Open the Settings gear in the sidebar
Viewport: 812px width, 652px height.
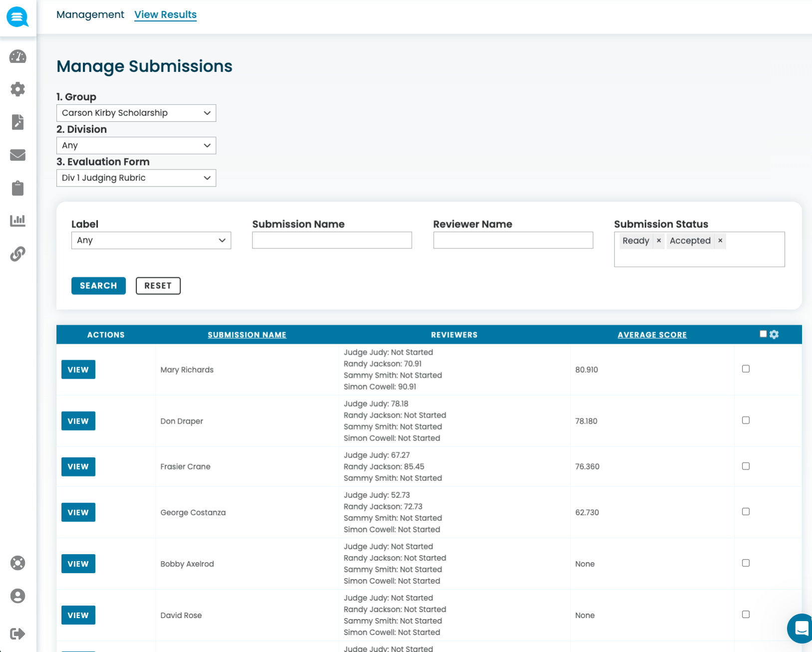click(17, 89)
